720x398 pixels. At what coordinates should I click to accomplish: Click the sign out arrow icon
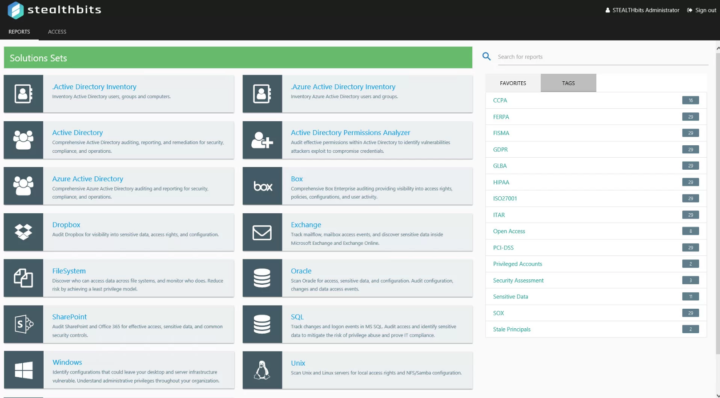(x=690, y=10)
